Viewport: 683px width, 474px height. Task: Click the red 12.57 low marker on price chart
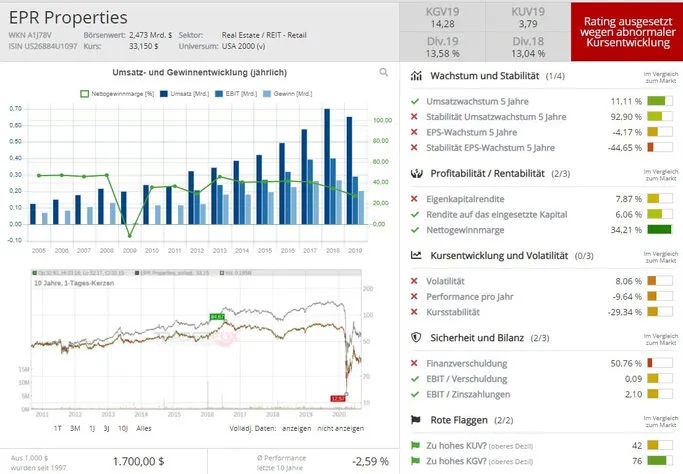click(x=338, y=399)
